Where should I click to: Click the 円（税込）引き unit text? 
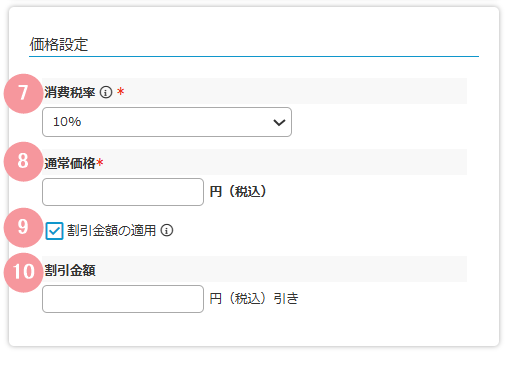tap(254, 298)
